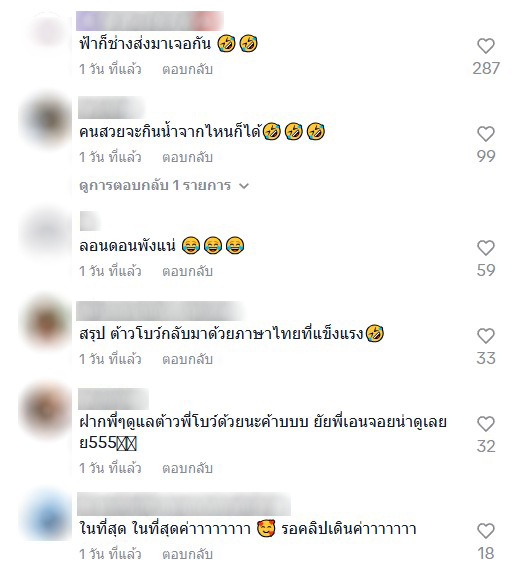The image size is (526, 576).
Task: Tap heart on the comment with 59 likes
Action: [486, 248]
